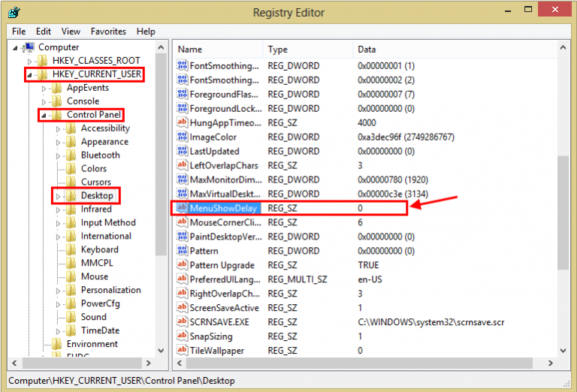Screen dimensions: 577x392
Task: Select the Environment key in tree
Action: [92, 344]
